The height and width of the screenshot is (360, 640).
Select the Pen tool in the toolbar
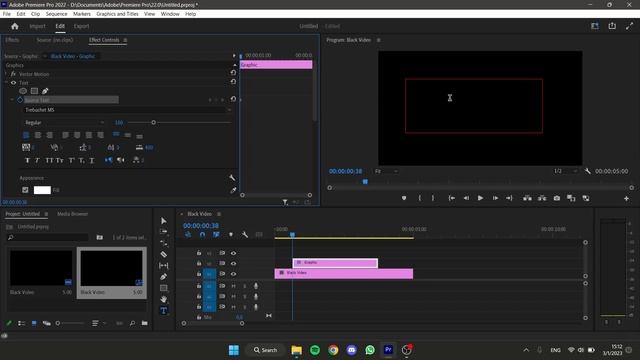click(x=164, y=277)
